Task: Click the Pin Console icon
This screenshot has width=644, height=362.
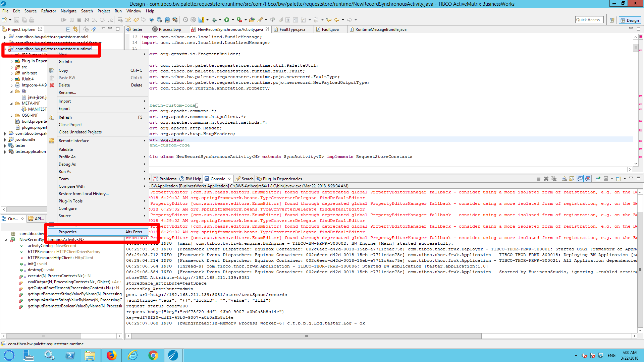Action: [x=598, y=179]
